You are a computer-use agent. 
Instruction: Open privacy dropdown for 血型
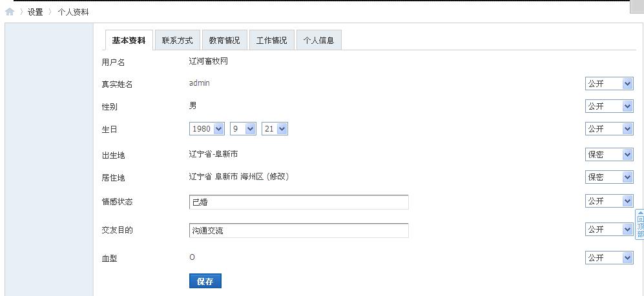[x=609, y=257]
